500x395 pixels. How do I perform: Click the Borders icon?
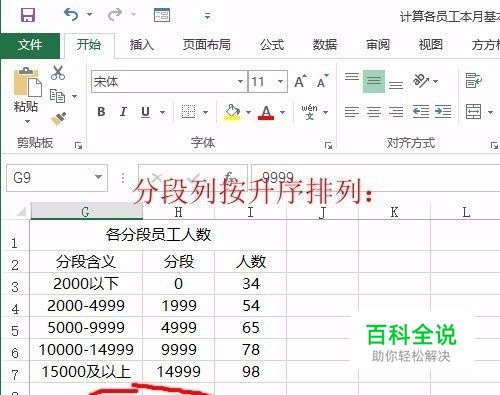coord(188,112)
